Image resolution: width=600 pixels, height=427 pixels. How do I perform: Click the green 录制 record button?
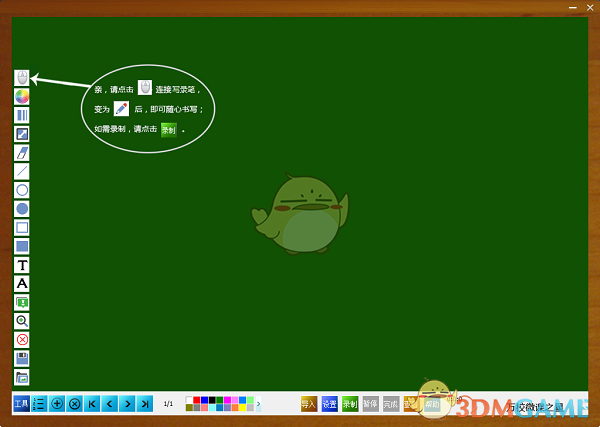(350, 404)
